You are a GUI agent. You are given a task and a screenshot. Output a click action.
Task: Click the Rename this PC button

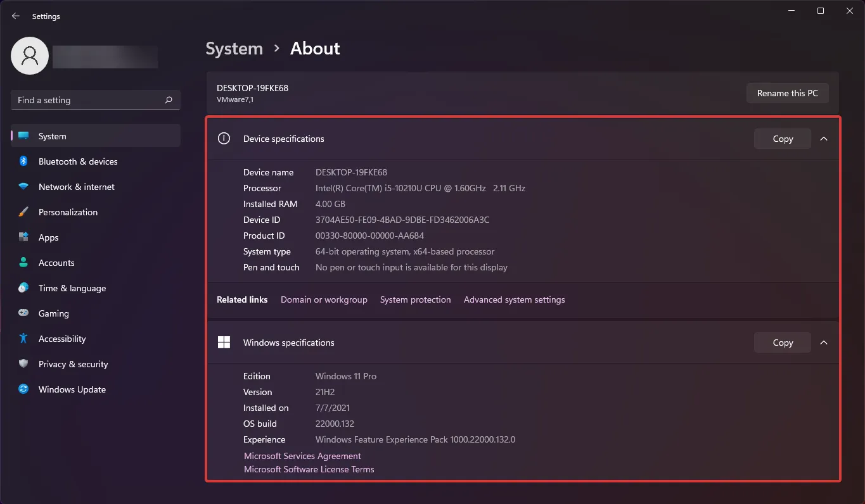787,93
